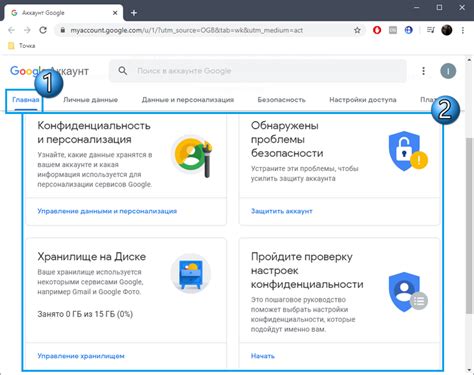Screen dimensions: 474x375
Task: Select the Главная tab
Action: 26,100
